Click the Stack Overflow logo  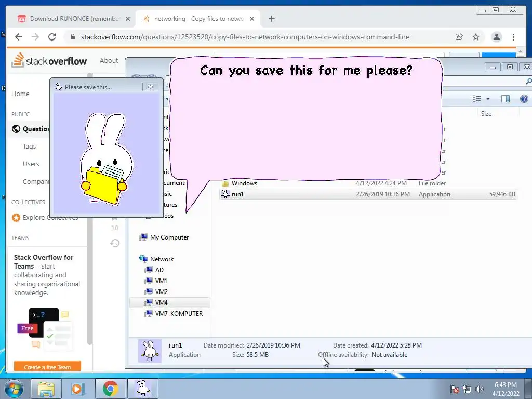(x=49, y=60)
